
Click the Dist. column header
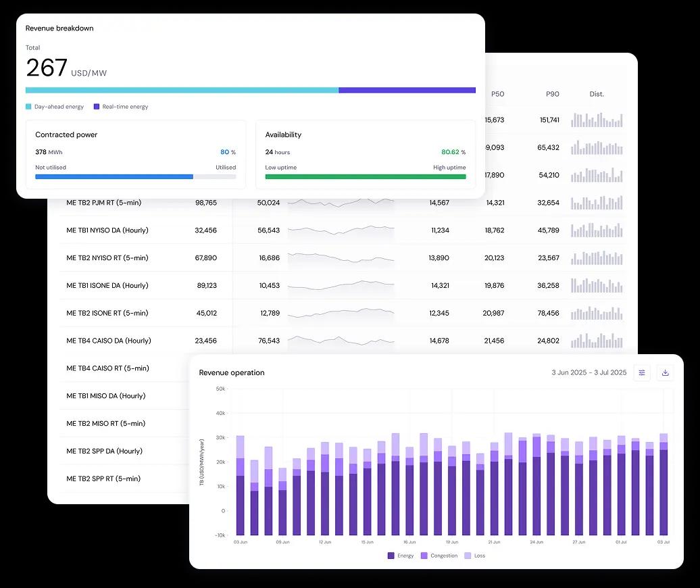(597, 94)
